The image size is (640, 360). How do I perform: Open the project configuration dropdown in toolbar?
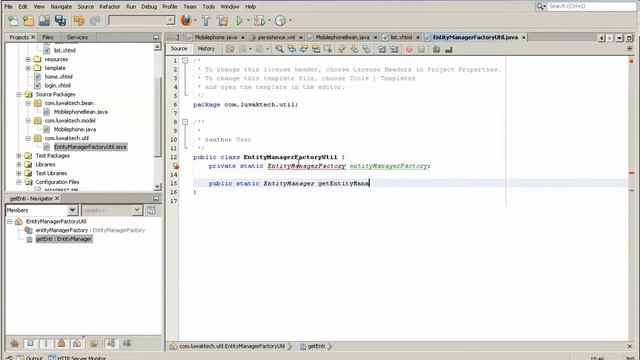point(170,20)
